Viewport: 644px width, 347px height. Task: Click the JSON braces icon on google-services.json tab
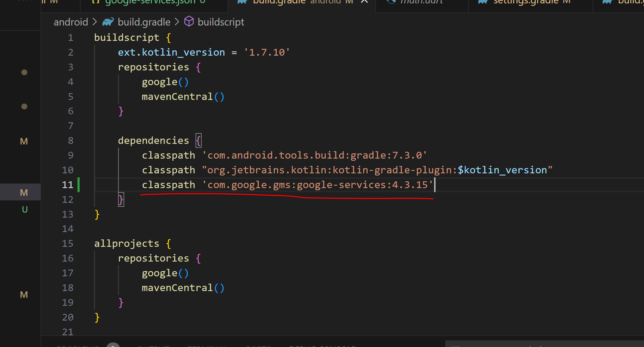pyautogui.click(x=96, y=2)
